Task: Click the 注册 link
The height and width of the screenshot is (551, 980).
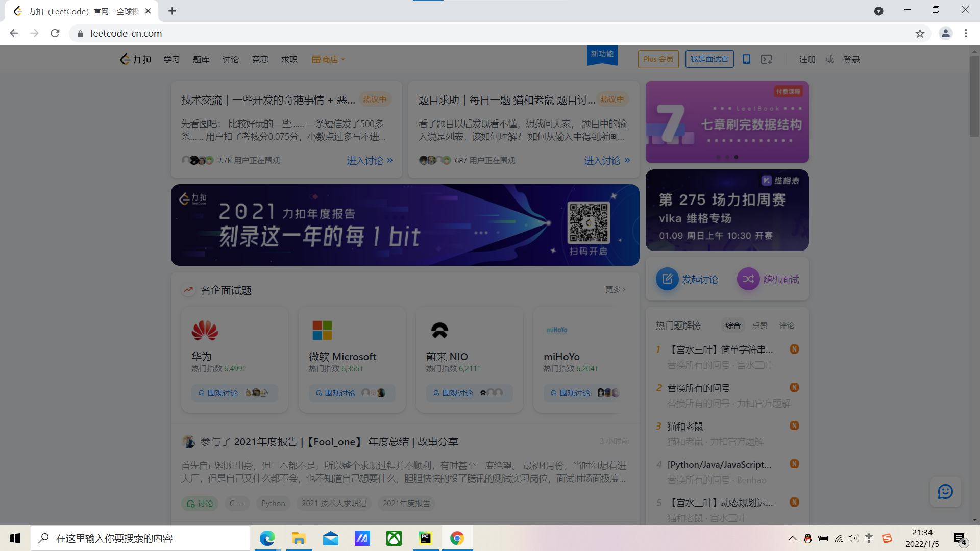Action: (807, 60)
